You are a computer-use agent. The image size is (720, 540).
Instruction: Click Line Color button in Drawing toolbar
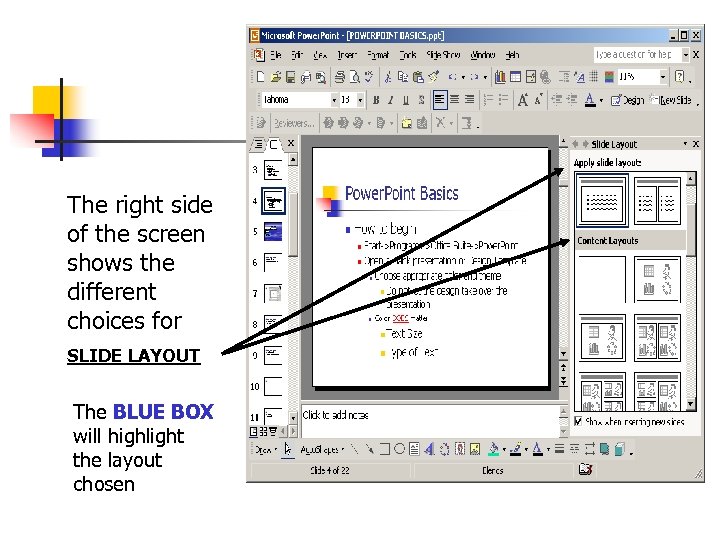click(516, 449)
